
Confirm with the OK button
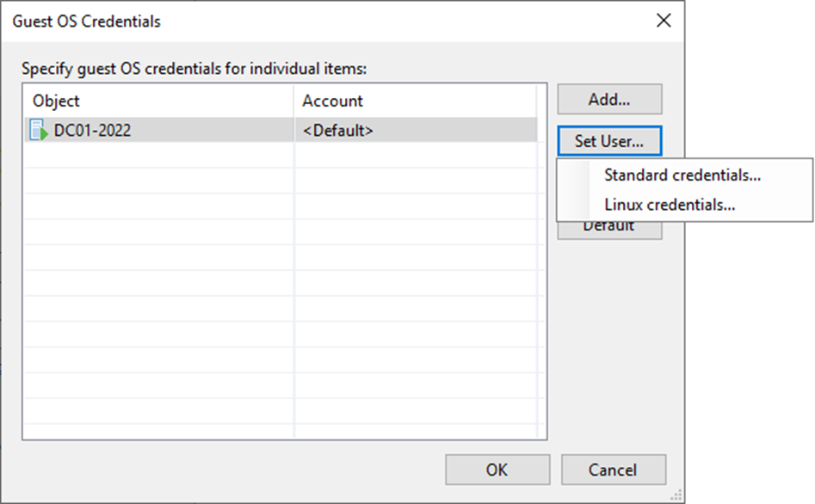(497, 470)
